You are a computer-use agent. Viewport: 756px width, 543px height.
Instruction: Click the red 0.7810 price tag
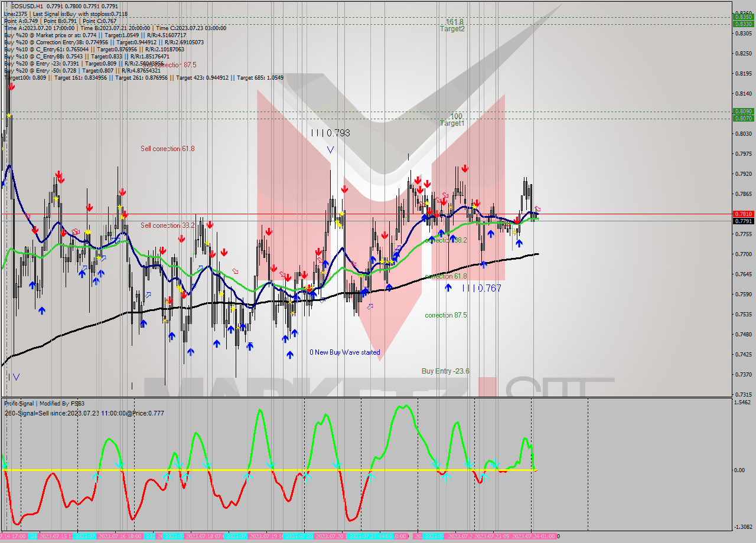pos(742,214)
